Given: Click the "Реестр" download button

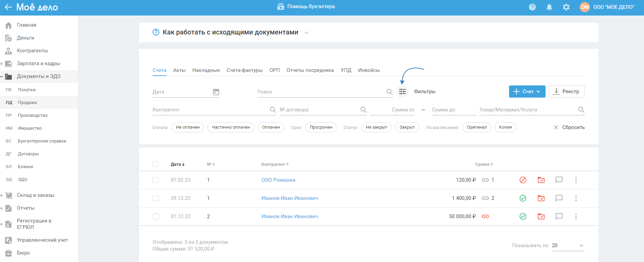Looking at the screenshot, I should point(567,91).
